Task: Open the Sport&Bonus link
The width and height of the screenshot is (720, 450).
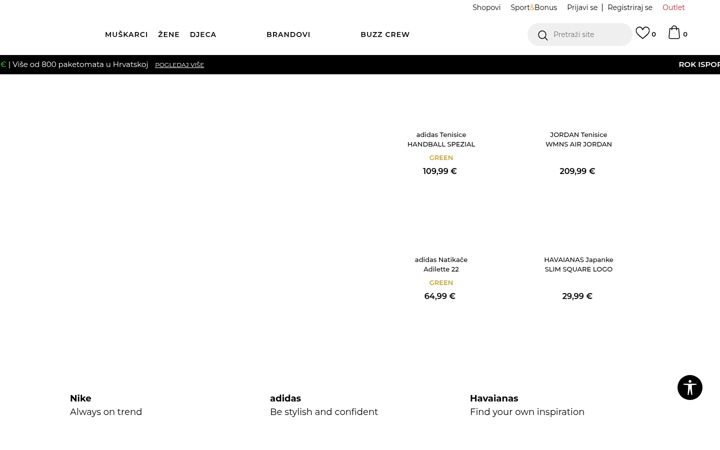Action: click(534, 7)
